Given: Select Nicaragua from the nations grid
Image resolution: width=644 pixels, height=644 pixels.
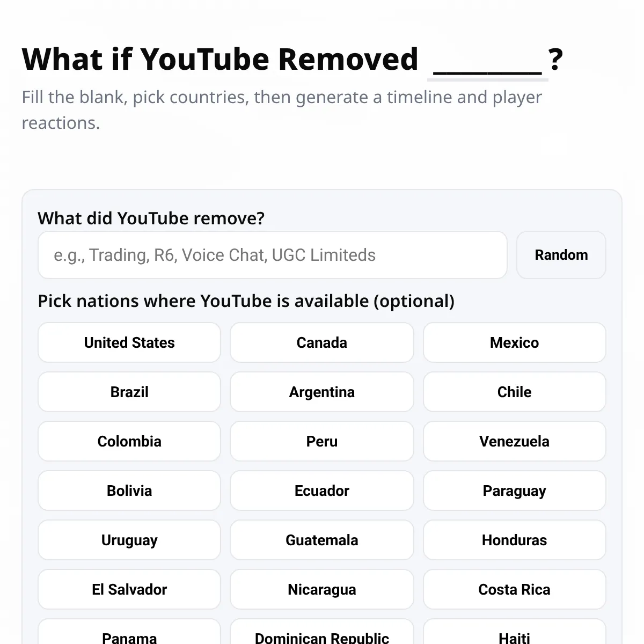Looking at the screenshot, I should 322,589.
